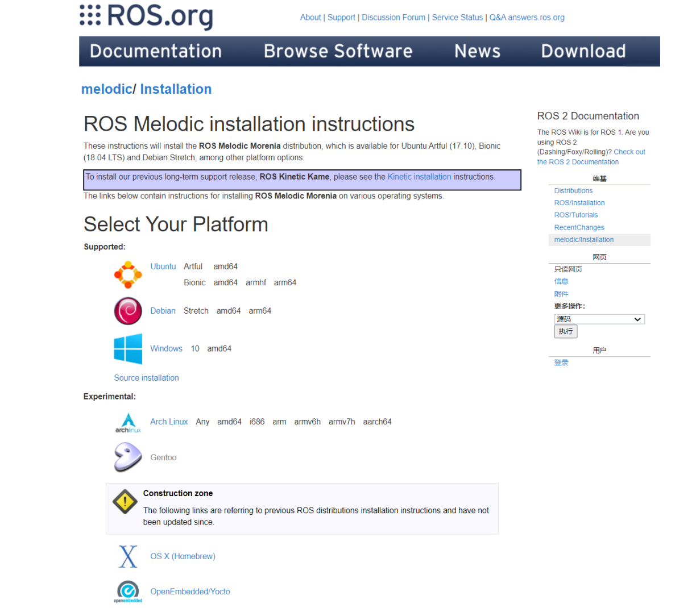Select the Windows logo icon
This screenshot has width=700, height=608.
[x=127, y=348]
